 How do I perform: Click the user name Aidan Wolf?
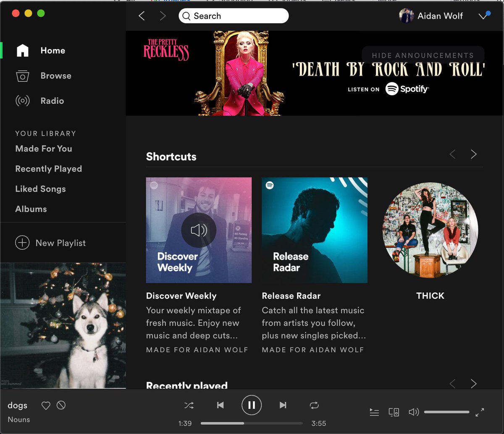(440, 16)
